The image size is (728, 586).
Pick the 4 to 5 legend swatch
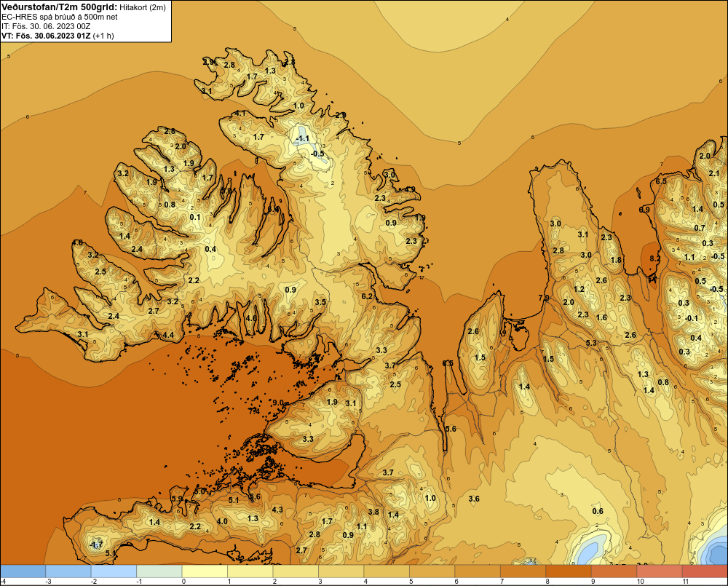point(387,571)
